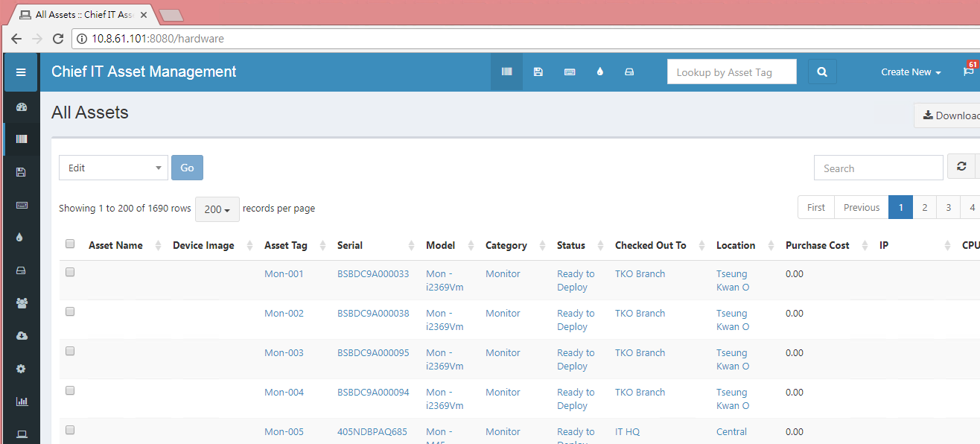Check the checkbox for asset Mon-003

pyautogui.click(x=69, y=351)
